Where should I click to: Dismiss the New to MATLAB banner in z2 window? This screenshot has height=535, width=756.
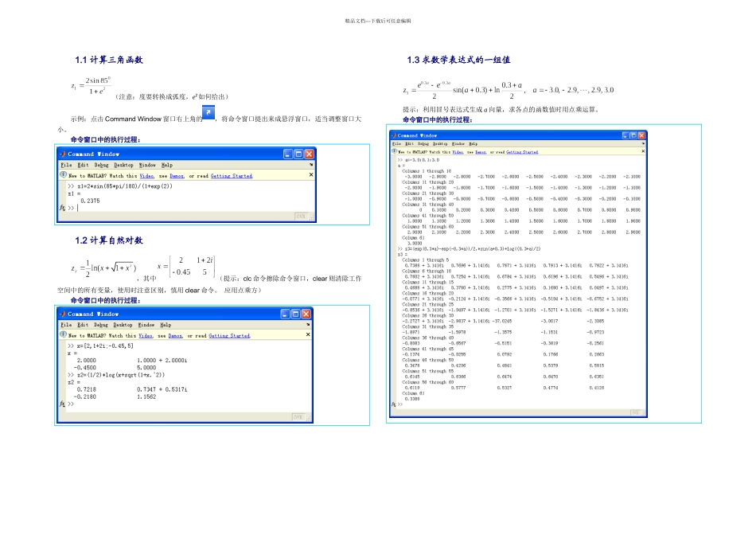point(308,334)
